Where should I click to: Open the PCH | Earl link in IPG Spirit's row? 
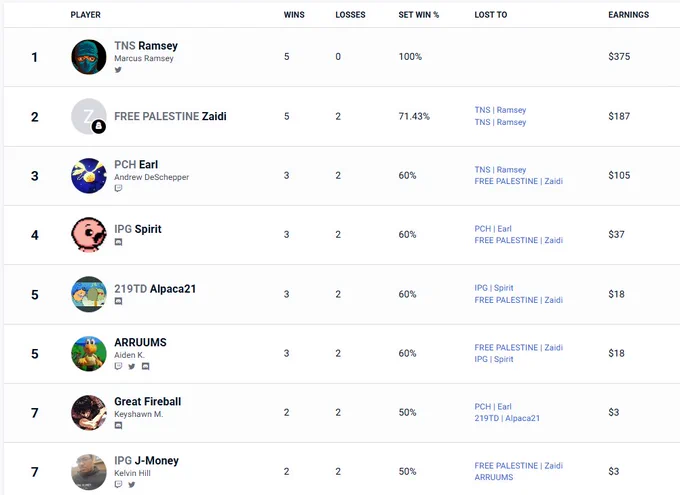coord(493,229)
